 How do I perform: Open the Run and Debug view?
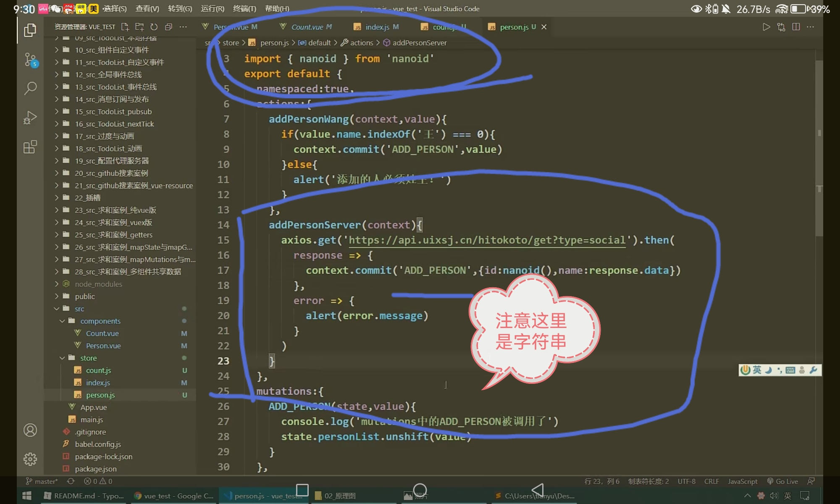tap(30, 118)
